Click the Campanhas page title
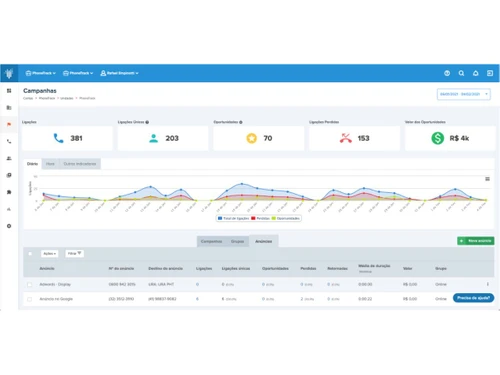 pyautogui.click(x=40, y=91)
